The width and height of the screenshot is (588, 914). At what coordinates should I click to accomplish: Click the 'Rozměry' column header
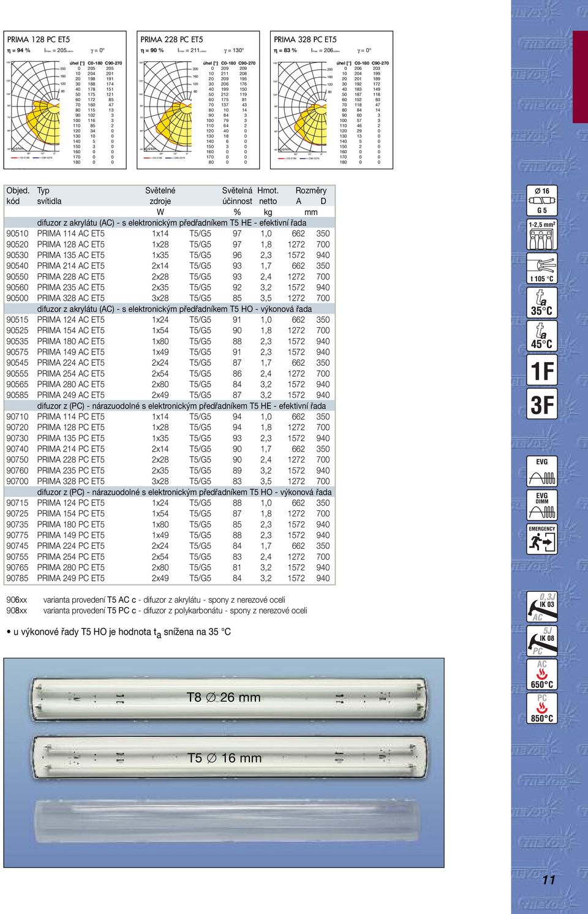click(311, 191)
